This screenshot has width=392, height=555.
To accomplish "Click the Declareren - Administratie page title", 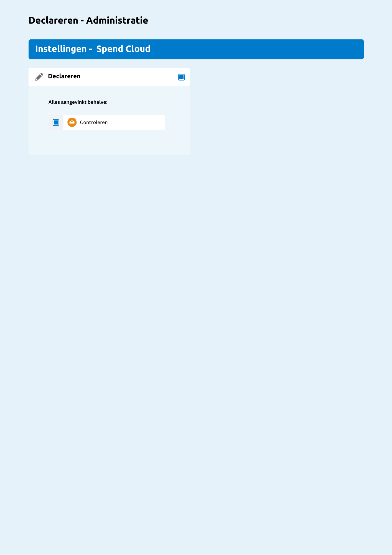I will click(88, 20).
